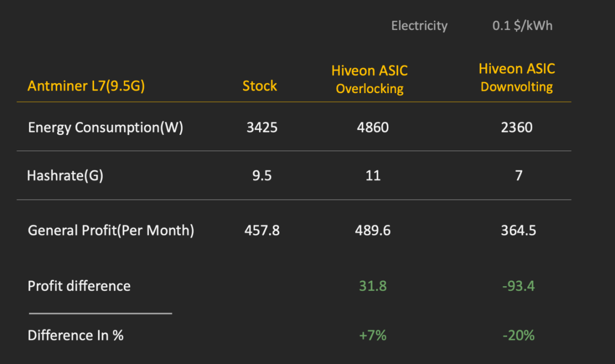
Task: Click the 0.1 $/kWh electricity value
Action: click(522, 26)
